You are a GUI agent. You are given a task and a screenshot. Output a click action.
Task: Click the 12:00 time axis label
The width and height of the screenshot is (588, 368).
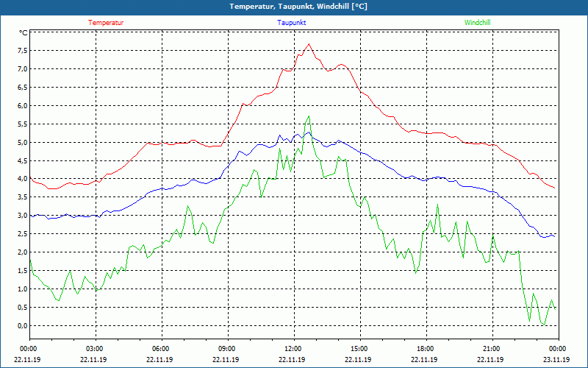pos(292,349)
